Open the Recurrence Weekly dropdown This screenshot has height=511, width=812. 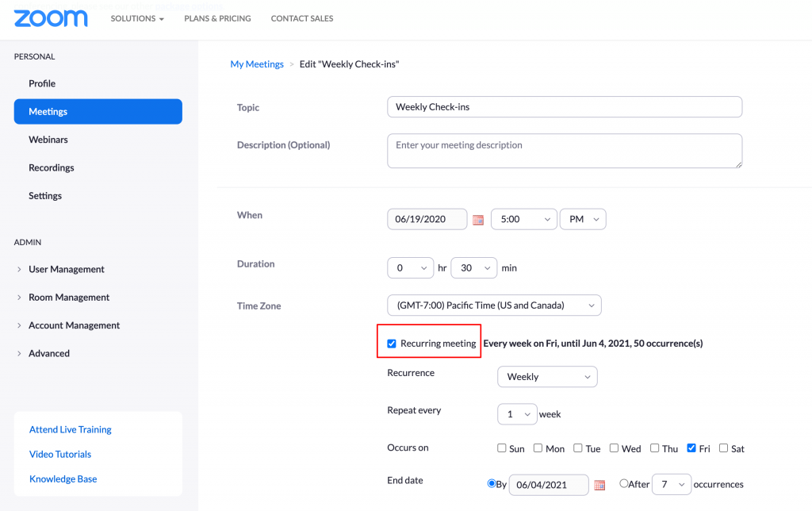[x=546, y=377]
